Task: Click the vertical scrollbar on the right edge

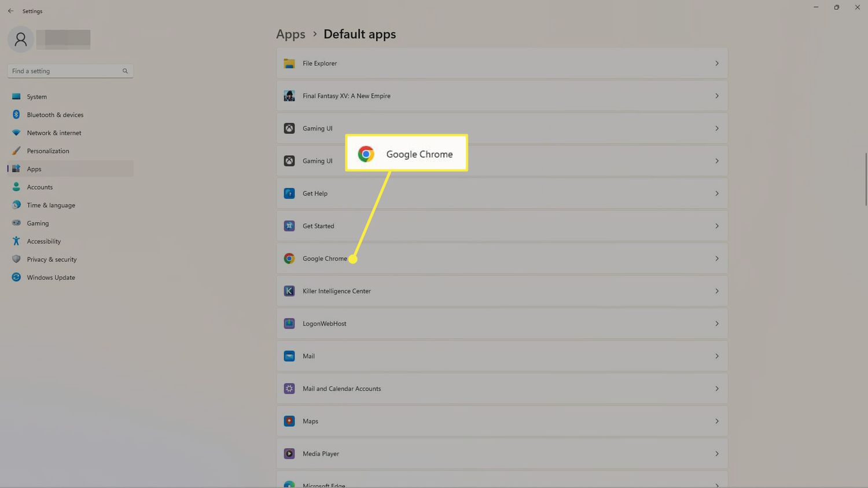Action: [x=866, y=179]
